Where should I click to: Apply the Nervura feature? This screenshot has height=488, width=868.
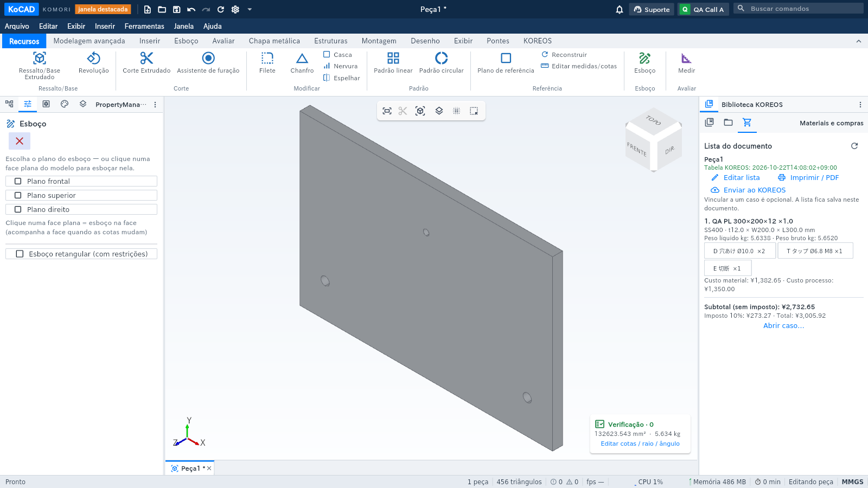click(x=340, y=66)
